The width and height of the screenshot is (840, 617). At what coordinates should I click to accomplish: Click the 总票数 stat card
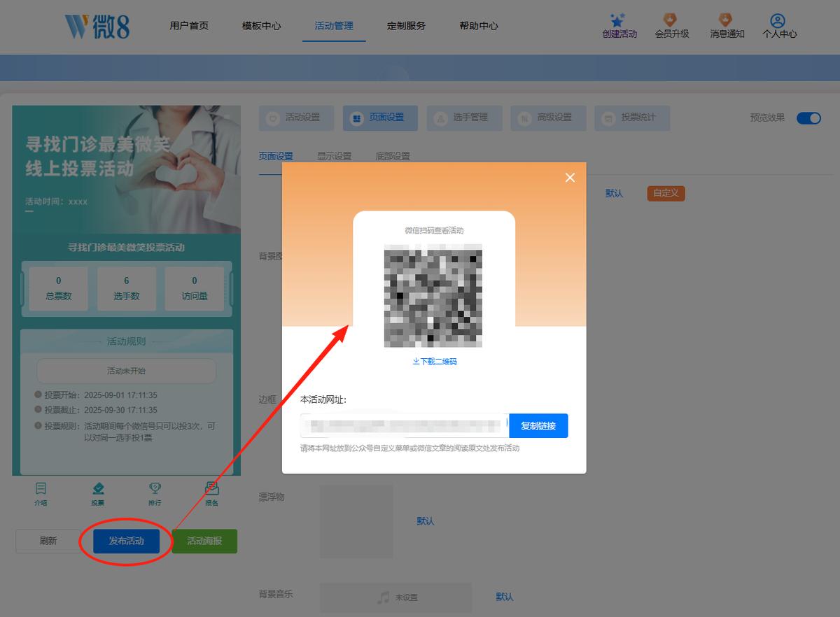tap(59, 288)
